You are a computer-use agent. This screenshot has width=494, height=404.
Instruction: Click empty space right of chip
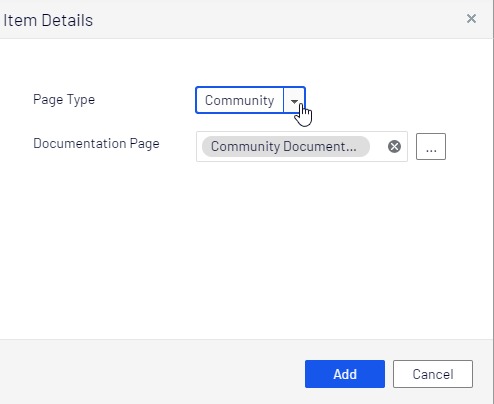tap(379, 147)
